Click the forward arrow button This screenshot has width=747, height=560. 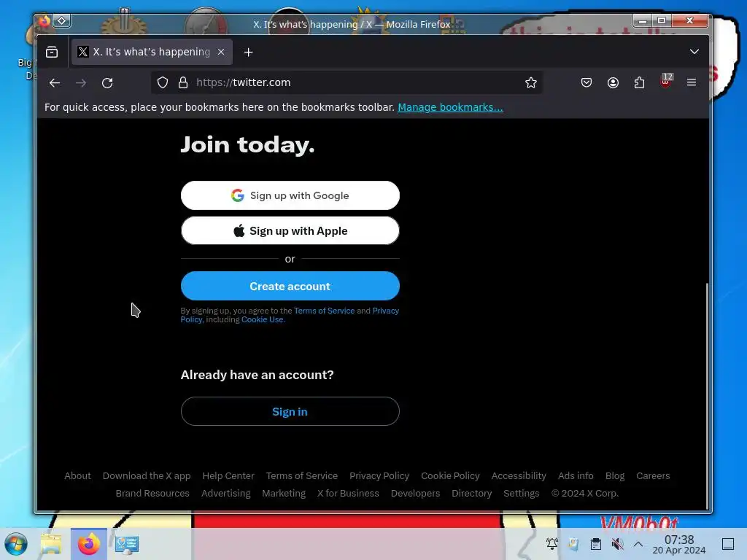[81, 83]
